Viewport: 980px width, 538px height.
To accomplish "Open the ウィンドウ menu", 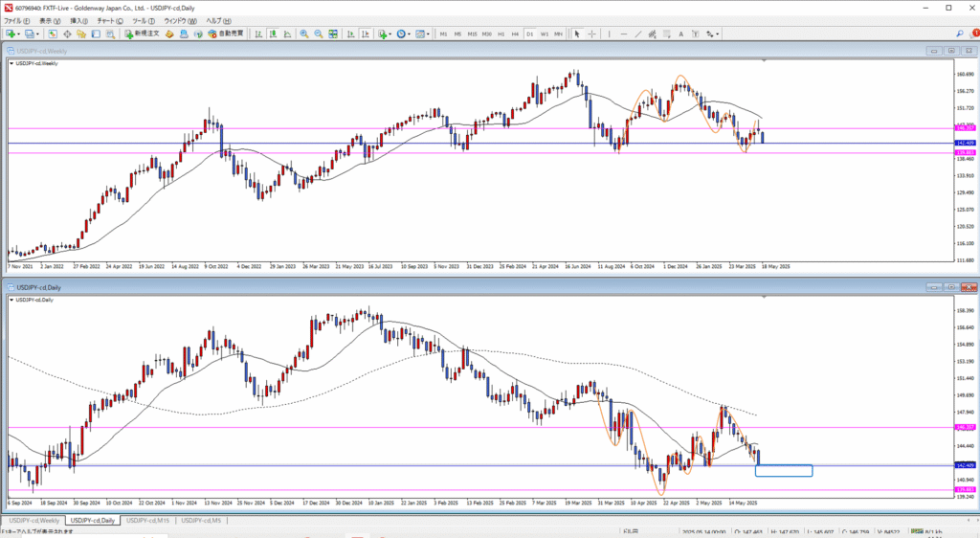I will 180,21.
